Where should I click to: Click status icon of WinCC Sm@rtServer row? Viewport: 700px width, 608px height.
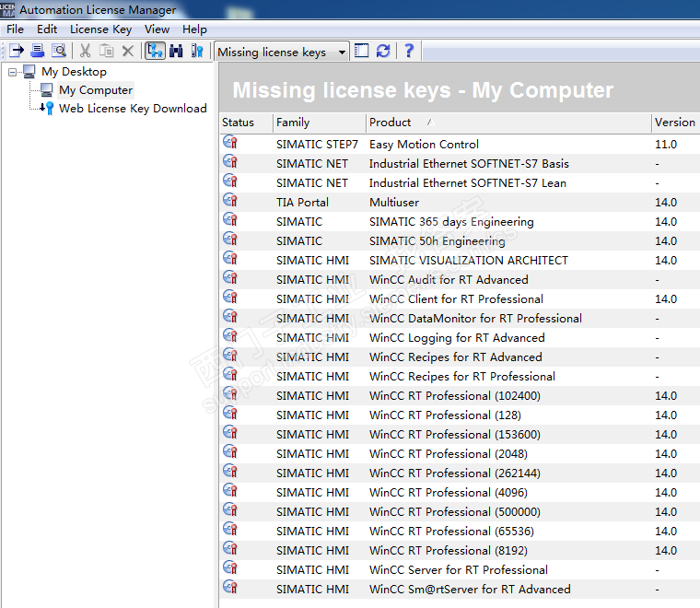pos(230,588)
